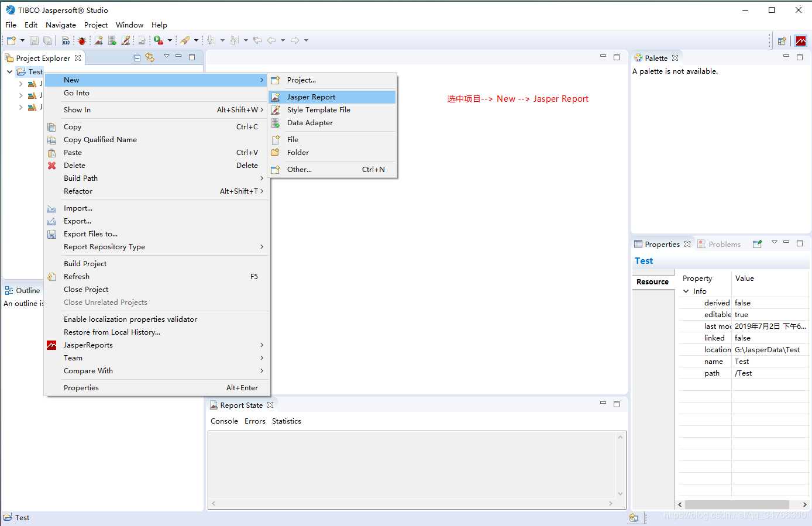812x526 pixels.
Task: Switch to the Problems tab
Action: pyautogui.click(x=719, y=244)
